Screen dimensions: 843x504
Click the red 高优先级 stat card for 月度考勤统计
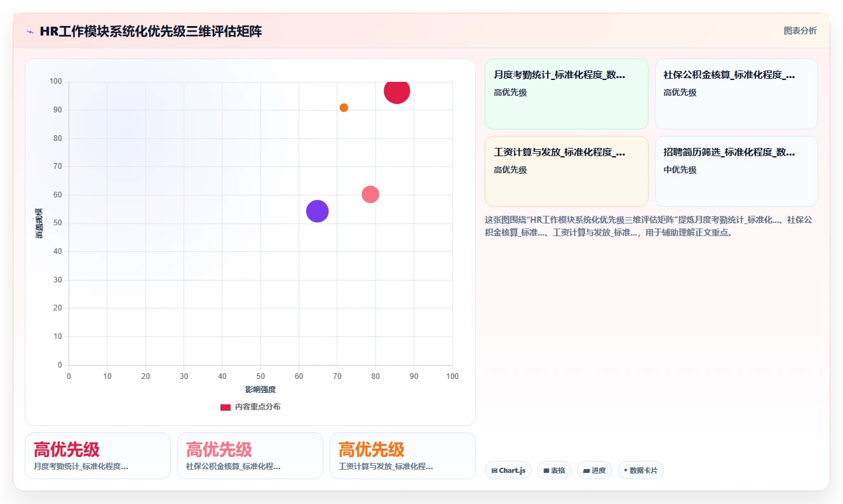point(98,456)
